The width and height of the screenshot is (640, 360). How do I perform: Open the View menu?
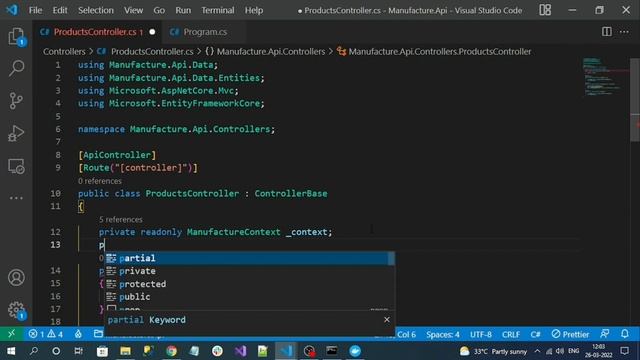[133, 10]
